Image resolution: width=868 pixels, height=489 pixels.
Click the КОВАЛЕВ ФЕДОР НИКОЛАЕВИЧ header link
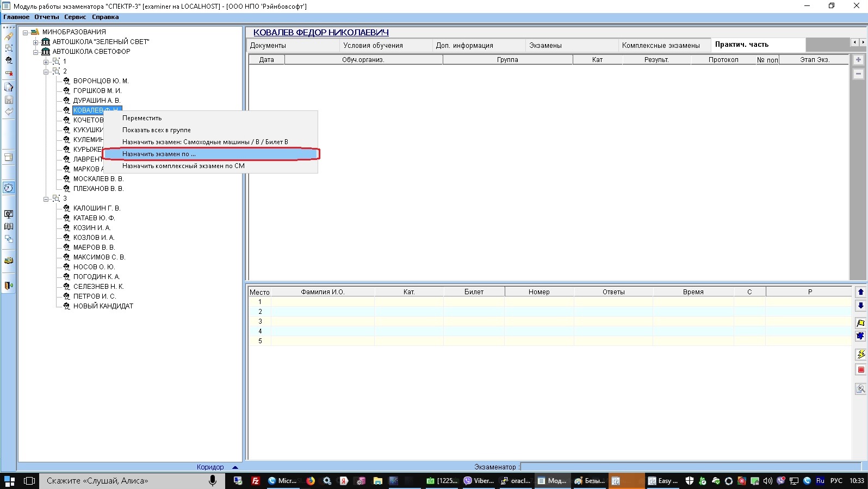321,33
